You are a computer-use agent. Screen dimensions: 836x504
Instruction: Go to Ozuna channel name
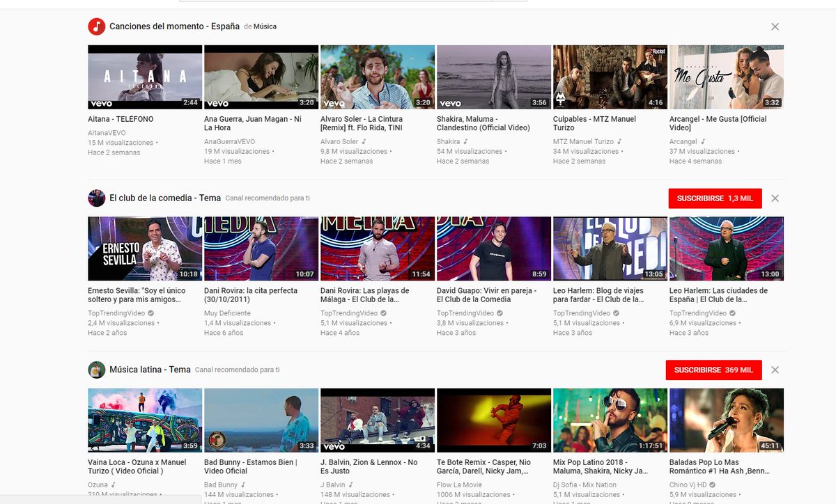98,485
